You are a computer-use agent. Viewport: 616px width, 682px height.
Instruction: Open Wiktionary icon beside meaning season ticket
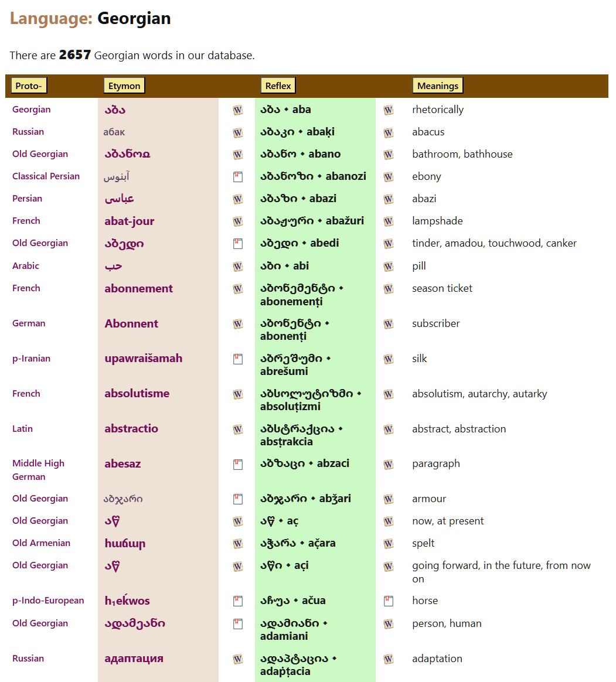[x=389, y=289]
